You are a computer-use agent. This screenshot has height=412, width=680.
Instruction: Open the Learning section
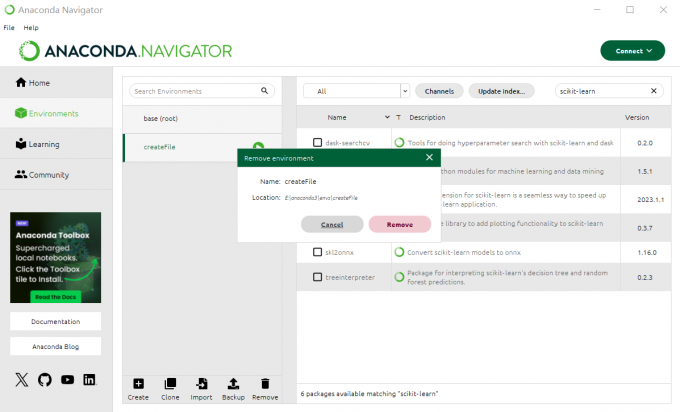pos(56,144)
